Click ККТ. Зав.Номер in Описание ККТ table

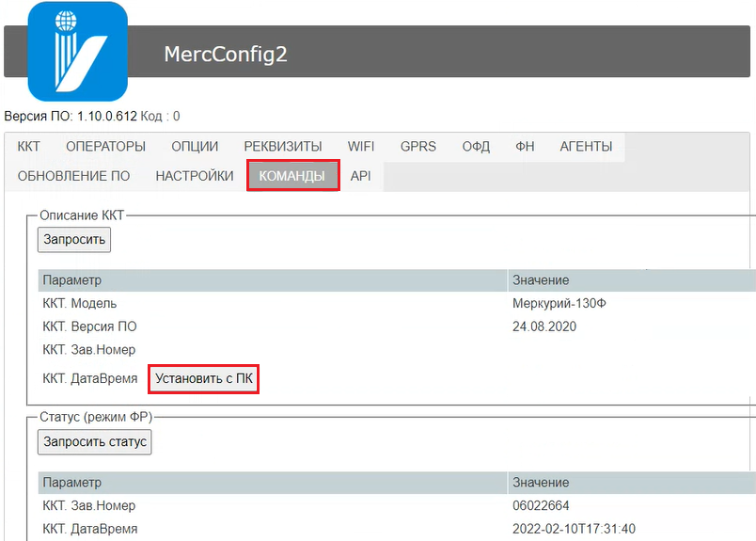(x=88, y=350)
